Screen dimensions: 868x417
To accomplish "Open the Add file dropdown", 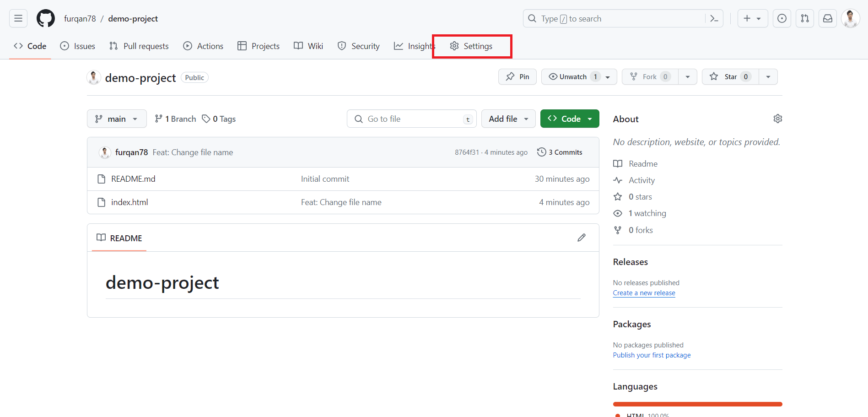I will click(x=508, y=119).
